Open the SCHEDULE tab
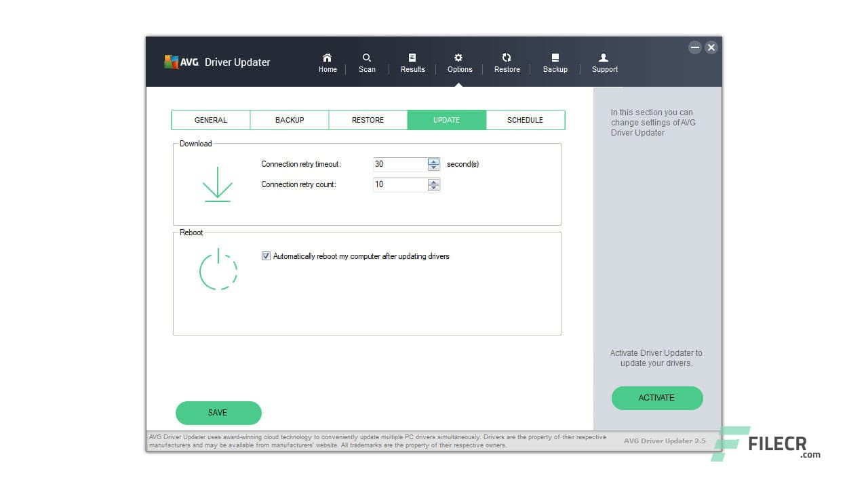Viewport: 868px width, 488px height. pyautogui.click(x=526, y=120)
